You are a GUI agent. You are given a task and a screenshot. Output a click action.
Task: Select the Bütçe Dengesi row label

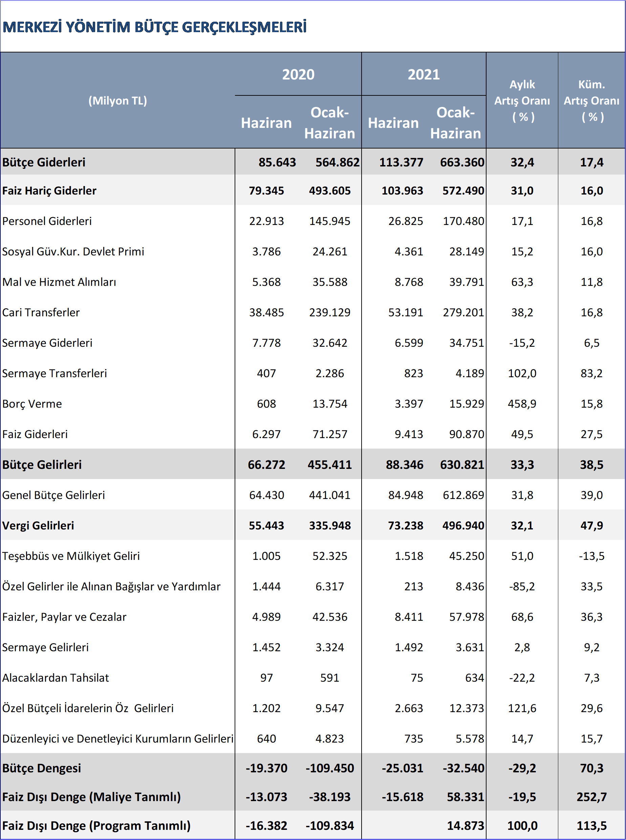click(42, 769)
